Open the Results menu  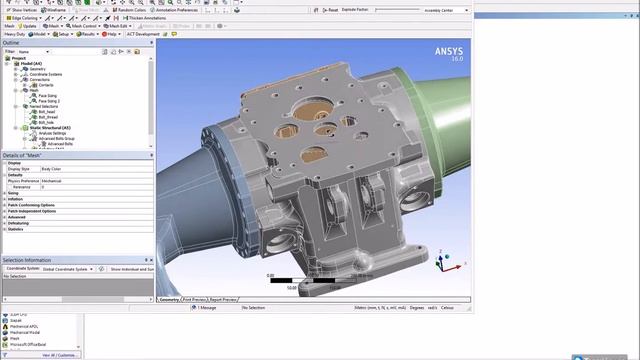[x=87, y=34]
